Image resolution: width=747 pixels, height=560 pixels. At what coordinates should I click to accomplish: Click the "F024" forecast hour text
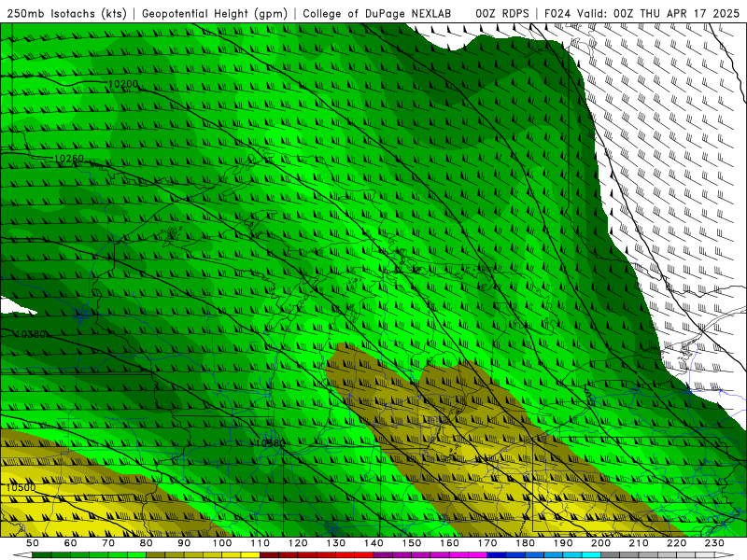[x=557, y=13]
